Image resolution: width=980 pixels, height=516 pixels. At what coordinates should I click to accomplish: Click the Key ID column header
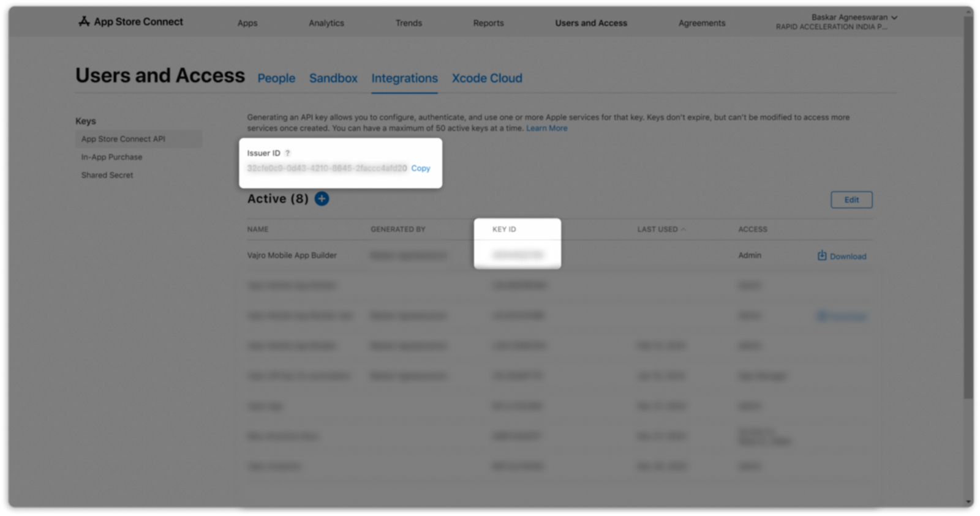(504, 230)
